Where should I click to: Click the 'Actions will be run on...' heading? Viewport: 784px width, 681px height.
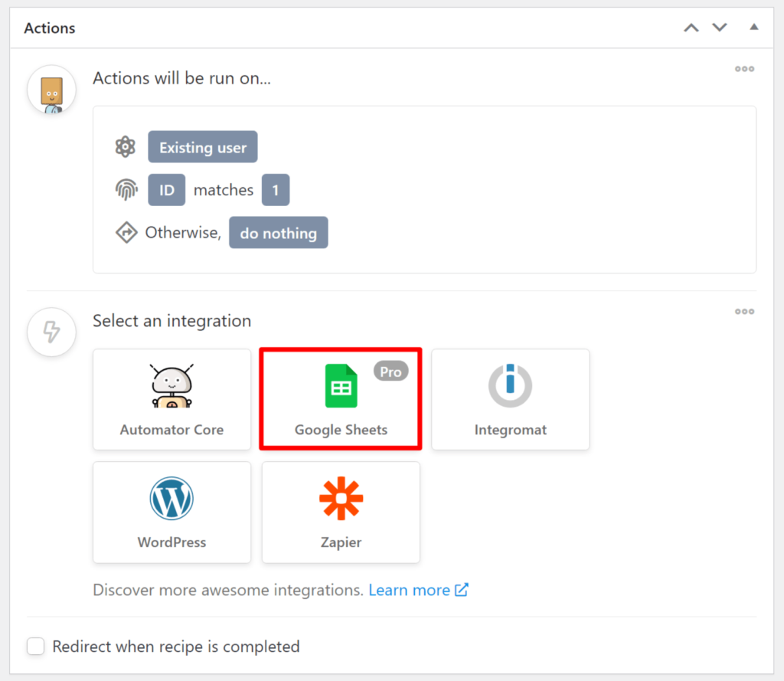click(x=181, y=78)
